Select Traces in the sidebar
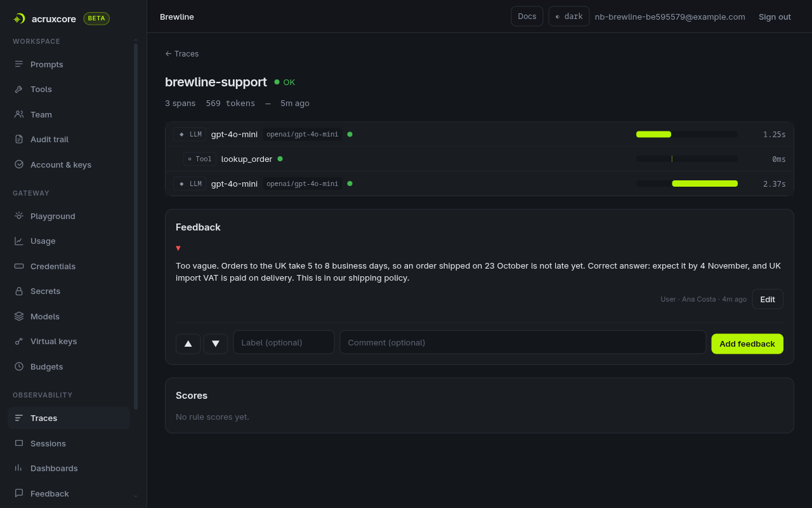The height and width of the screenshot is (508, 812). (69, 418)
